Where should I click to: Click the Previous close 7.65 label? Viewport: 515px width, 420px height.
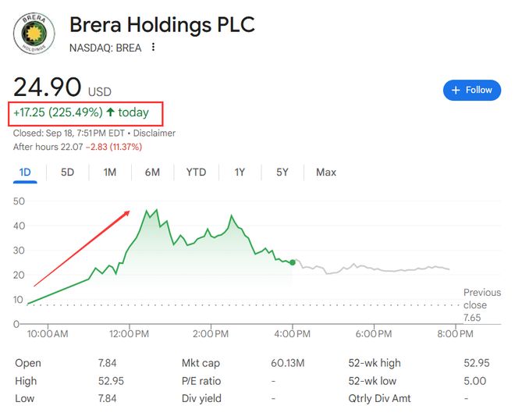tap(481, 305)
